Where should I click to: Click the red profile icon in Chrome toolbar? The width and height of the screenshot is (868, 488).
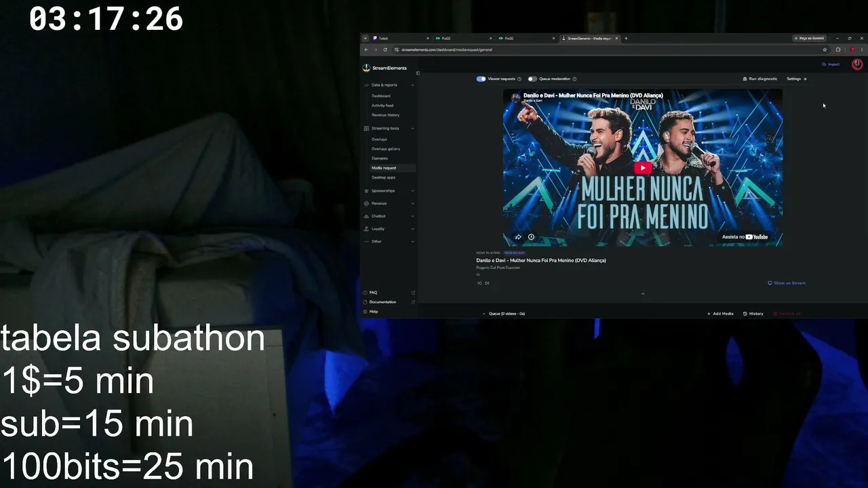click(x=852, y=49)
